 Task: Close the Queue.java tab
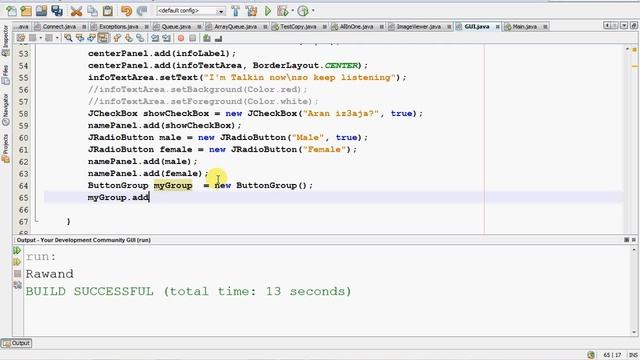[x=199, y=27]
